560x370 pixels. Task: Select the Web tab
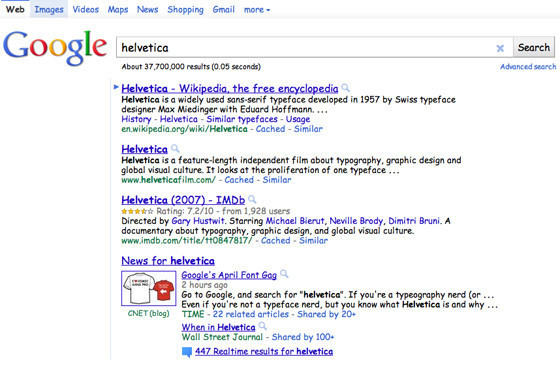[x=15, y=10]
